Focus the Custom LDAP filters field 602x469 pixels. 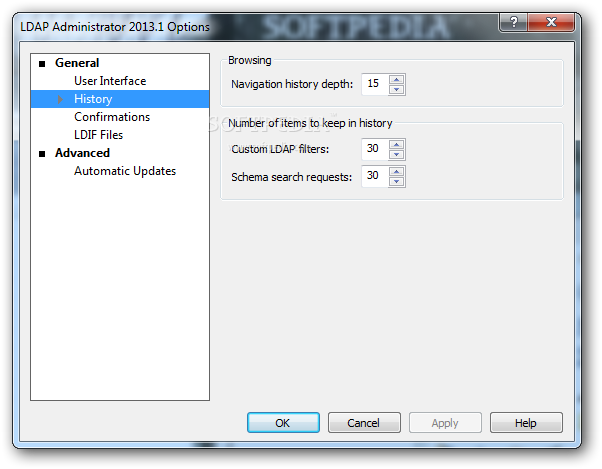(x=375, y=149)
